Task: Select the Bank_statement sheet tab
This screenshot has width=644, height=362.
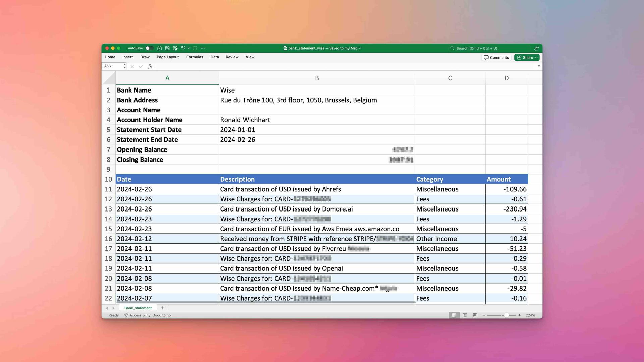Action: pos(138,308)
